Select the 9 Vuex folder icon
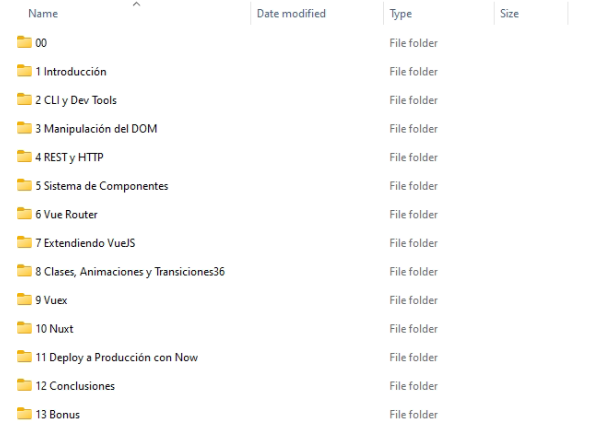607x433 pixels. pyautogui.click(x=24, y=300)
